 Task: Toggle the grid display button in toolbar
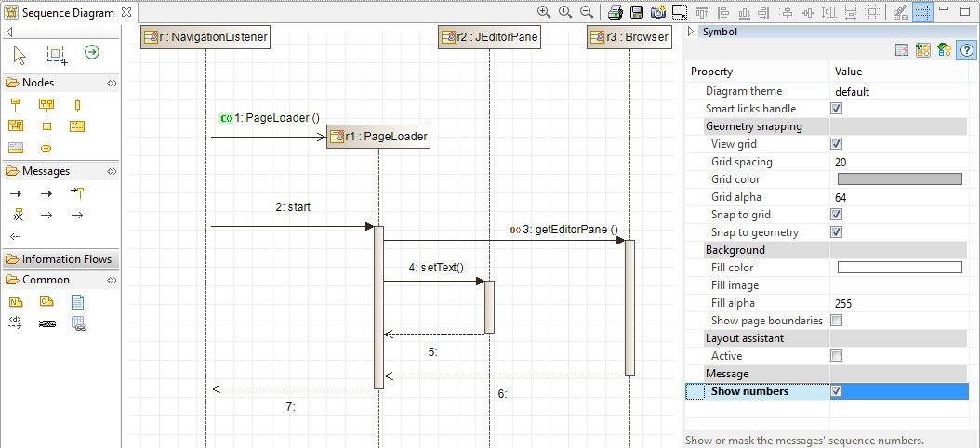click(922, 12)
